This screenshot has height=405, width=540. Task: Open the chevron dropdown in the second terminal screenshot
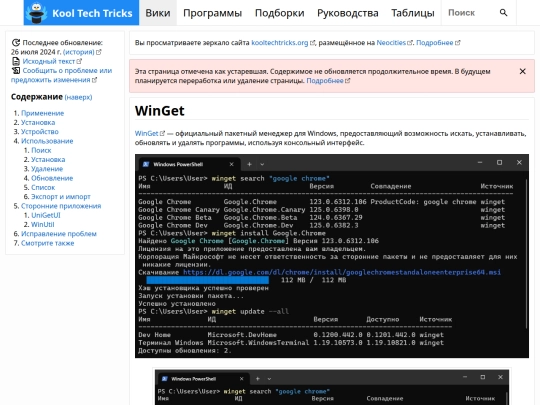pyautogui.click(x=269, y=379)
